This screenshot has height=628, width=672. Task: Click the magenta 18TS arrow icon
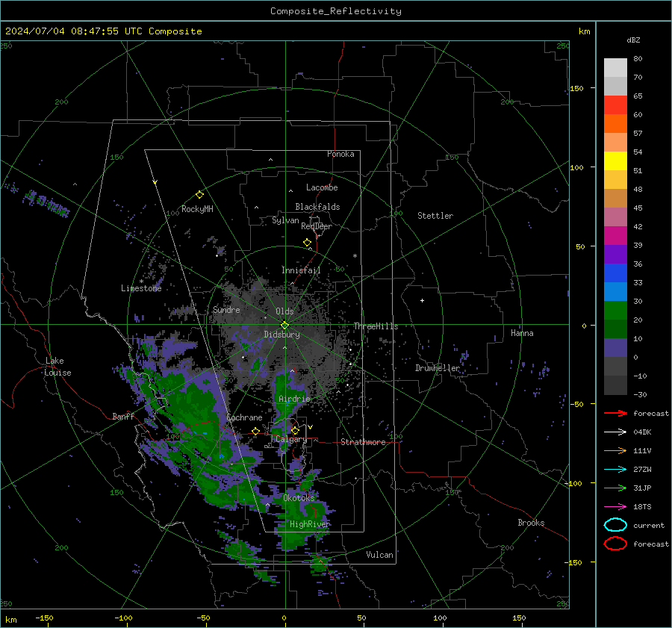click(x=615, y=507)
